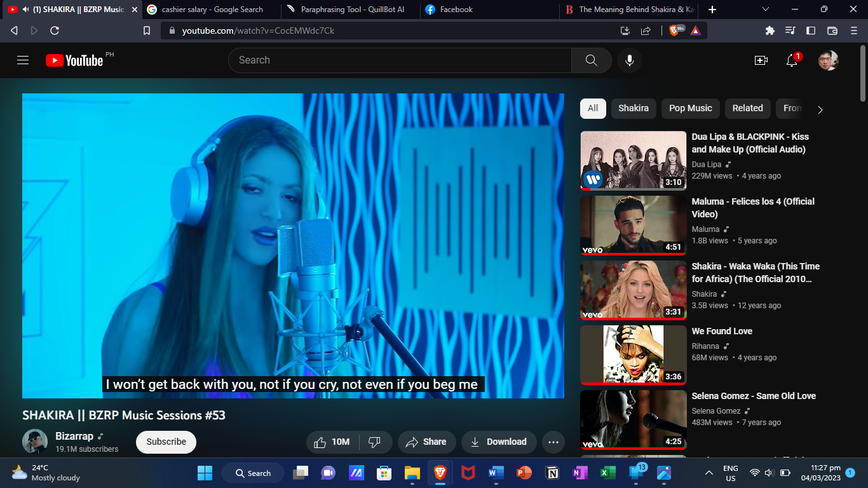
Task: Close the SHAKIRA BZRP Music tab
Action: (x=134, y=10)
